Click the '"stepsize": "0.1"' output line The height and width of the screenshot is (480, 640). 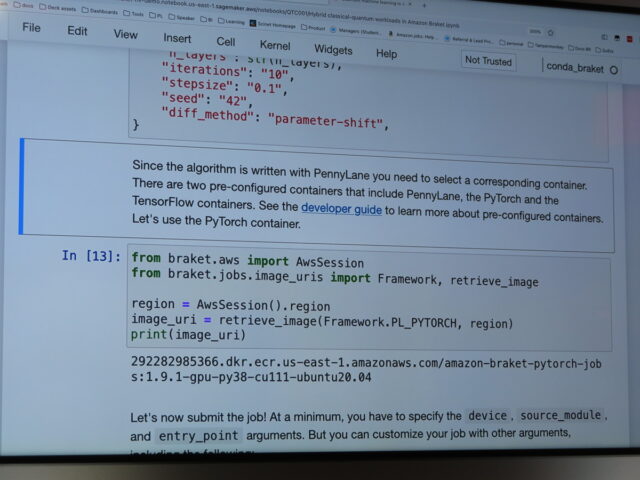[224, 86]
